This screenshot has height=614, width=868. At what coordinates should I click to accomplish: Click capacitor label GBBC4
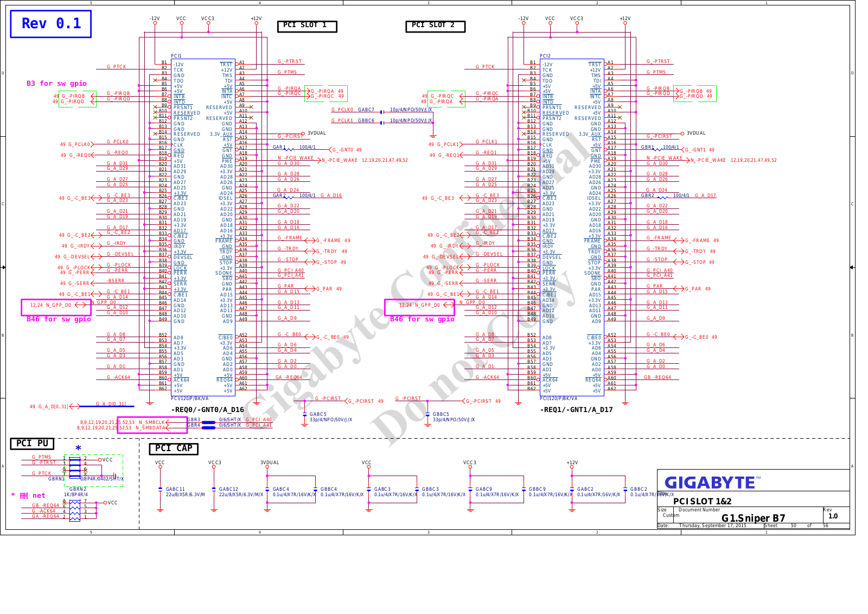point(329,489)
